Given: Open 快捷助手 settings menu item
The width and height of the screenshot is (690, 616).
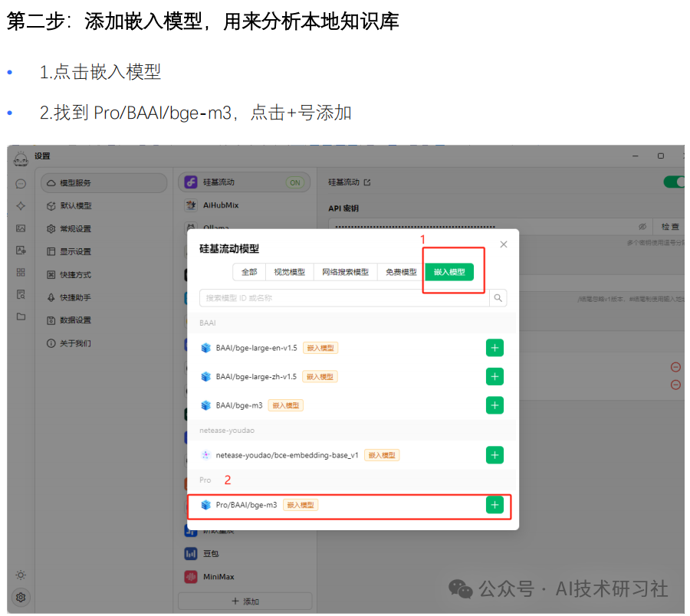Looking at the screenshot, I should pos(103,298).
